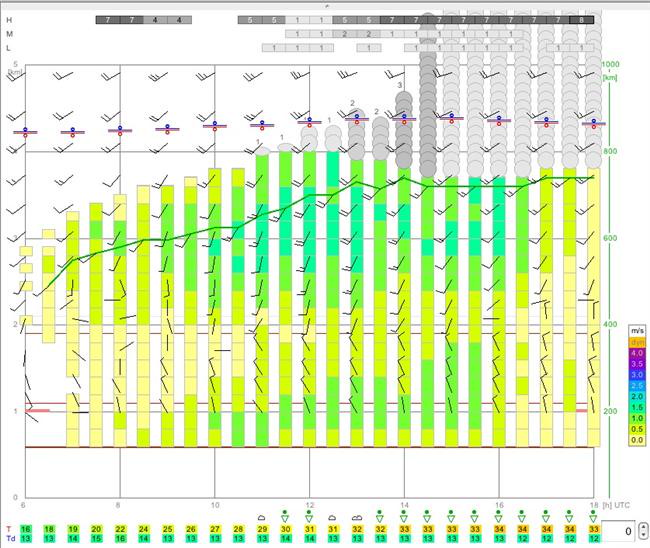Click the first medium cloud box showing 2

point(344,34)
